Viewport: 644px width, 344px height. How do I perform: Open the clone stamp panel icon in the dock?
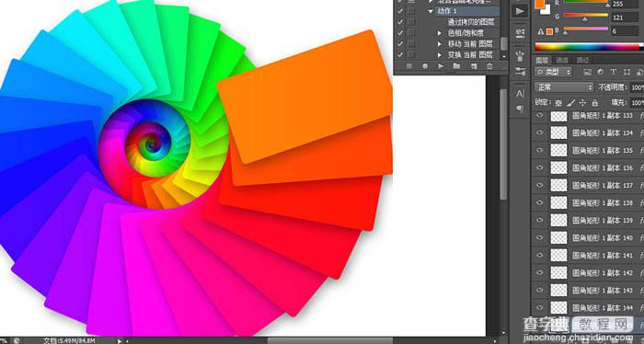pos(520,33)
